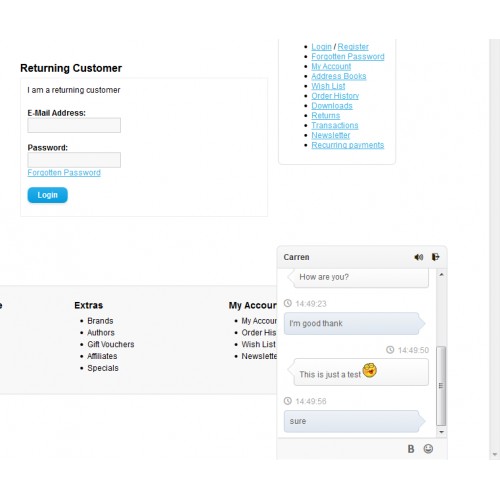Viewport: 500px width, 500px height.
Task: Click the clock icon next to 14:49:50
Action: click(390, 350)
